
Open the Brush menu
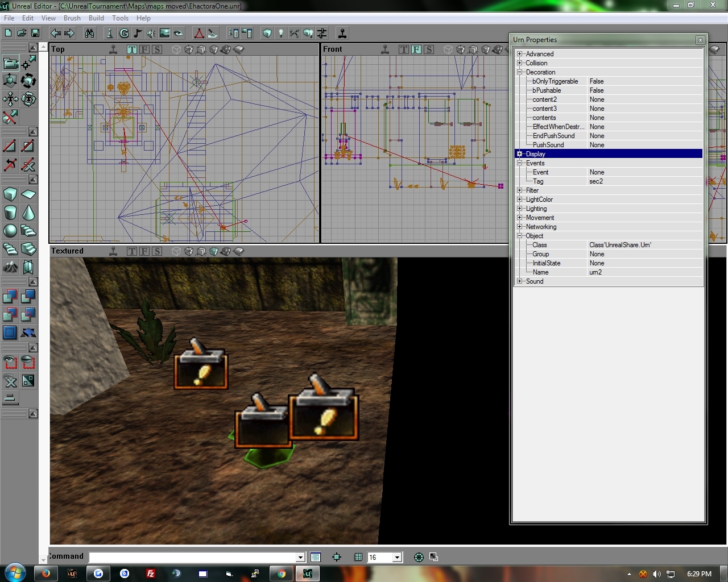72,18
